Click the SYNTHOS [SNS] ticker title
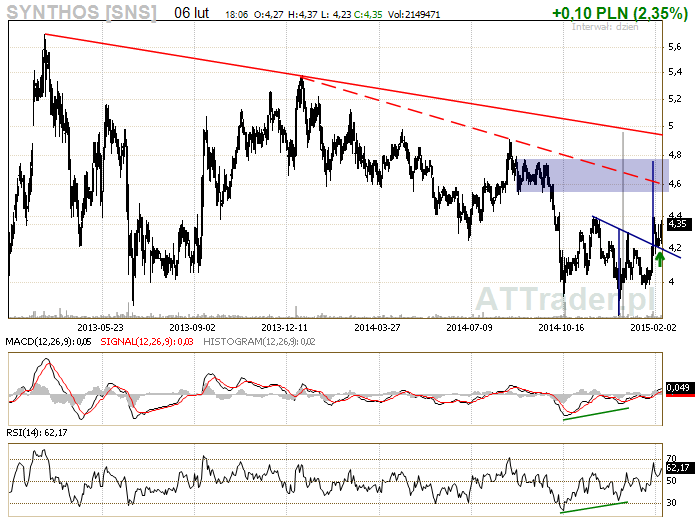This screenshot has width=700, height=522. (82, 12)
